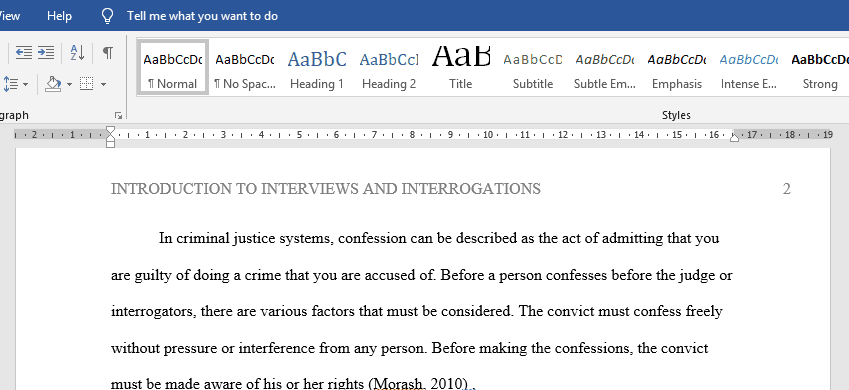Image resolution: width=849 pixels, height=390 pixels.
Task: Click the page number 2 in header
Action: (x=786, y=189)
